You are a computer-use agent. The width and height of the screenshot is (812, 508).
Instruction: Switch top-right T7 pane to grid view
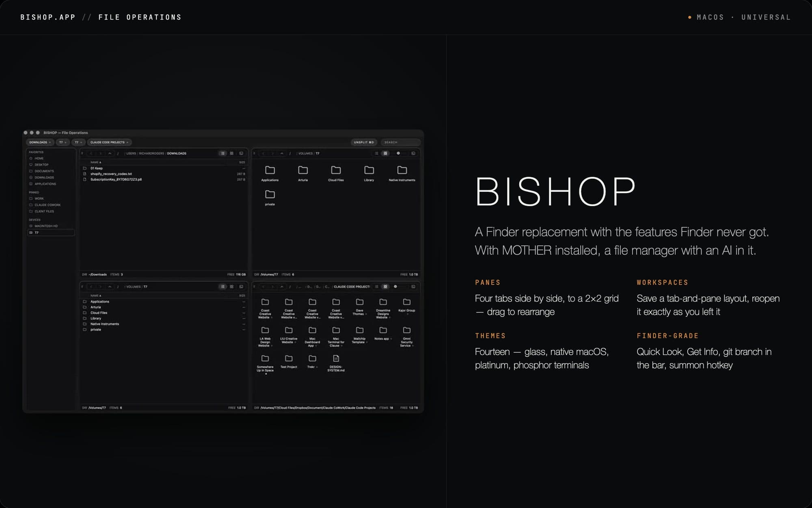[385, 153]
